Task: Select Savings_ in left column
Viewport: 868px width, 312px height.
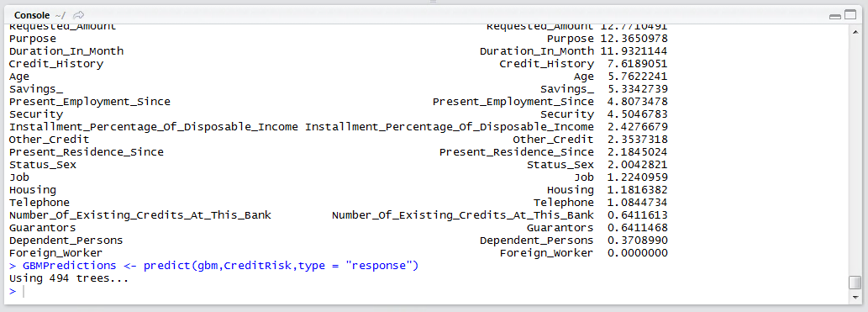Action: point(36,89)
